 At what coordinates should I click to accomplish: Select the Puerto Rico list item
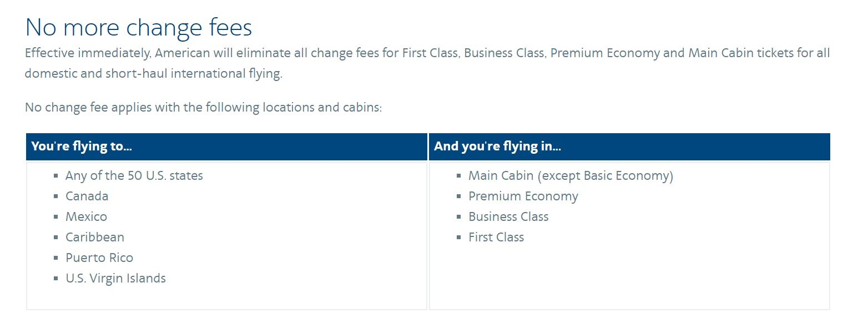tap(99, 258)
